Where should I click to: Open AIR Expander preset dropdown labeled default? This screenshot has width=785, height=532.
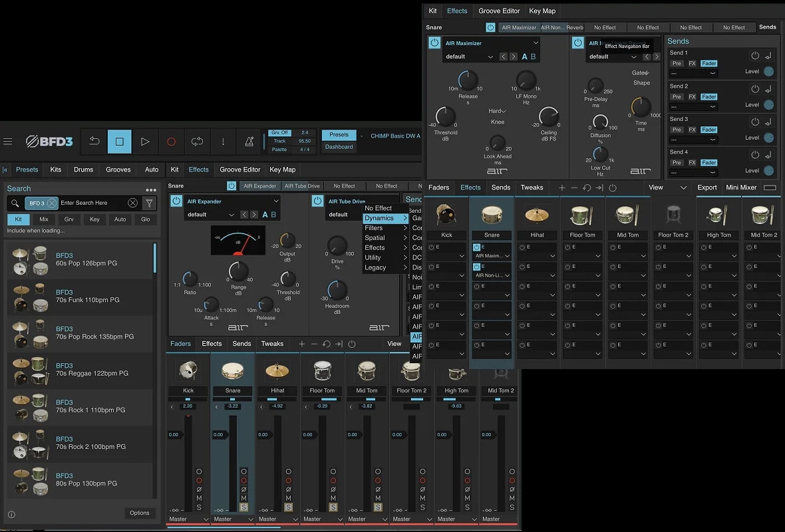[x=210, y=215]
